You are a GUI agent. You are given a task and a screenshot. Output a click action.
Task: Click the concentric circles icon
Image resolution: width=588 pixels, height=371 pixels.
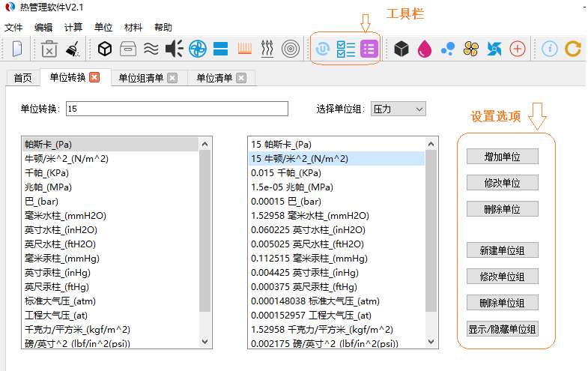pos(290,49)
